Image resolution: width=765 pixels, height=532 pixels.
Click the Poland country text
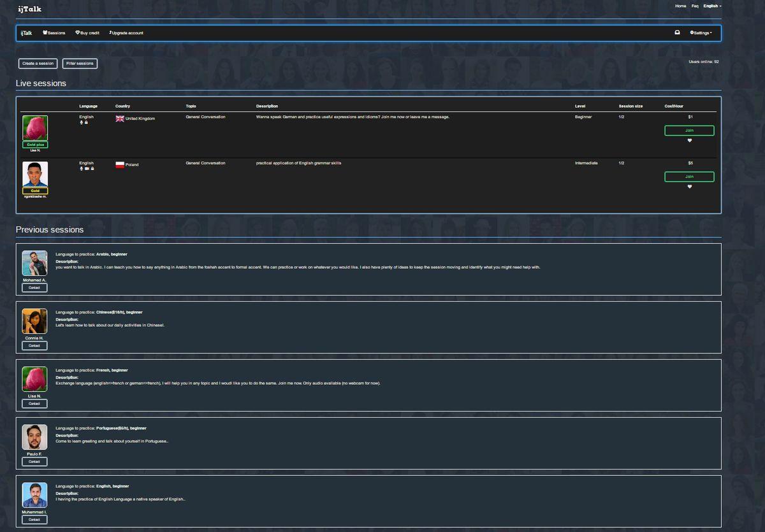click(132, 164)
